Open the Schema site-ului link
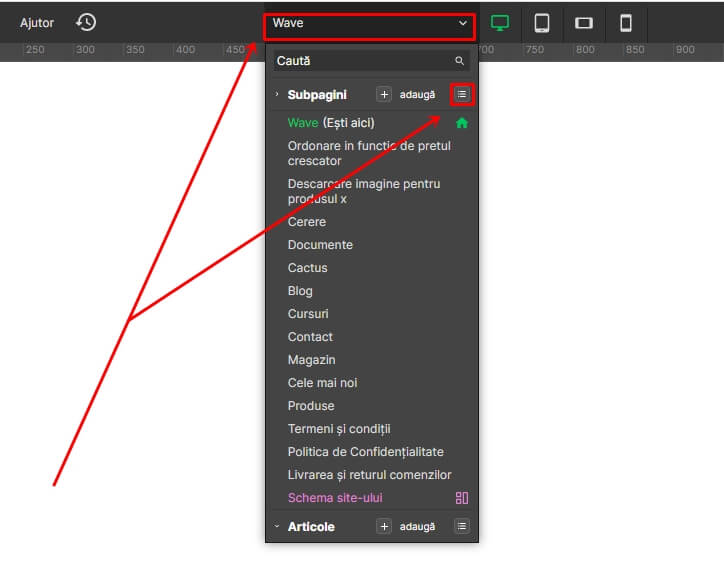 point(335,498)
